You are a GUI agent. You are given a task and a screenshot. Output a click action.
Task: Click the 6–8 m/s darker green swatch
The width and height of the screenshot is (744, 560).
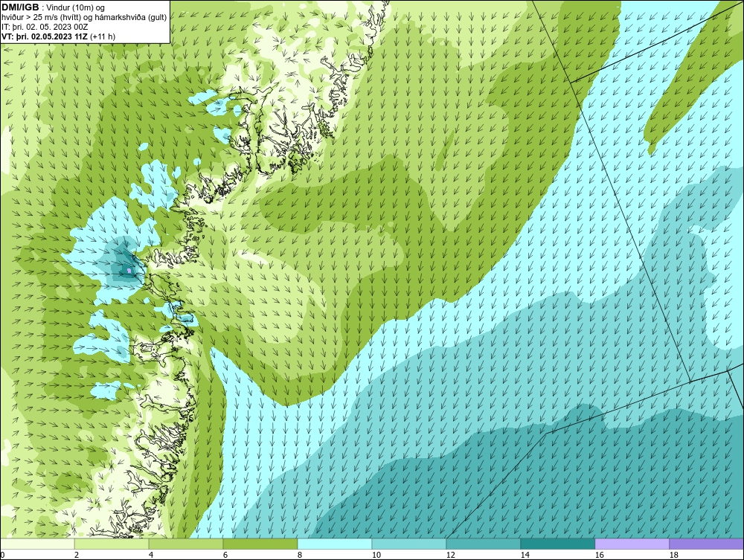coord(260,544)
